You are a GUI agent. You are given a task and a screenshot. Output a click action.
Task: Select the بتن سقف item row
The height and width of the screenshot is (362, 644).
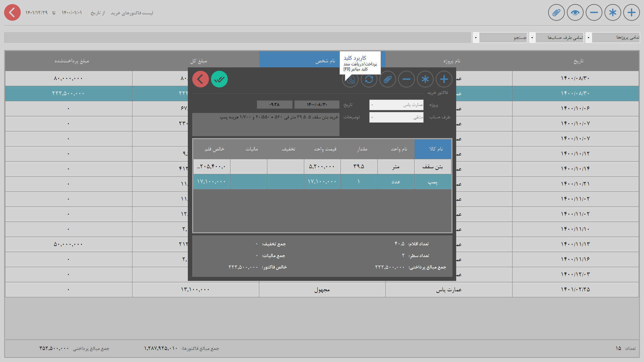pyautogui.click(x=432, y=167)
